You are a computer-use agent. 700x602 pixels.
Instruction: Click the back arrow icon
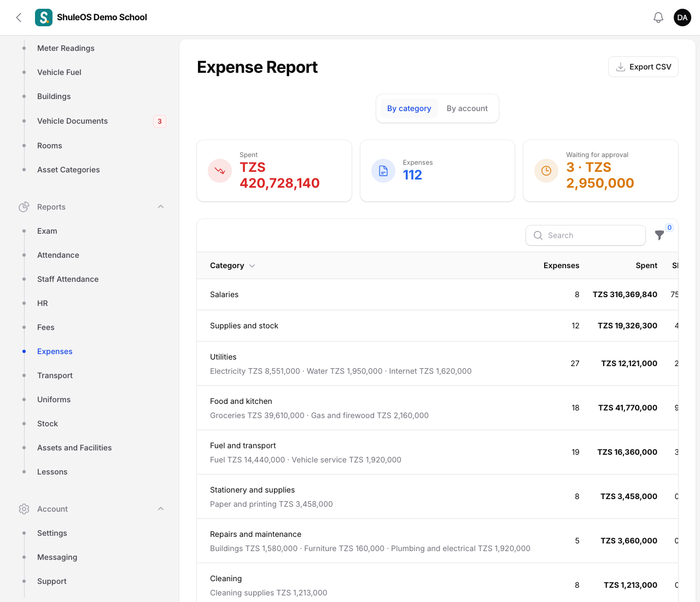(19, 18)
